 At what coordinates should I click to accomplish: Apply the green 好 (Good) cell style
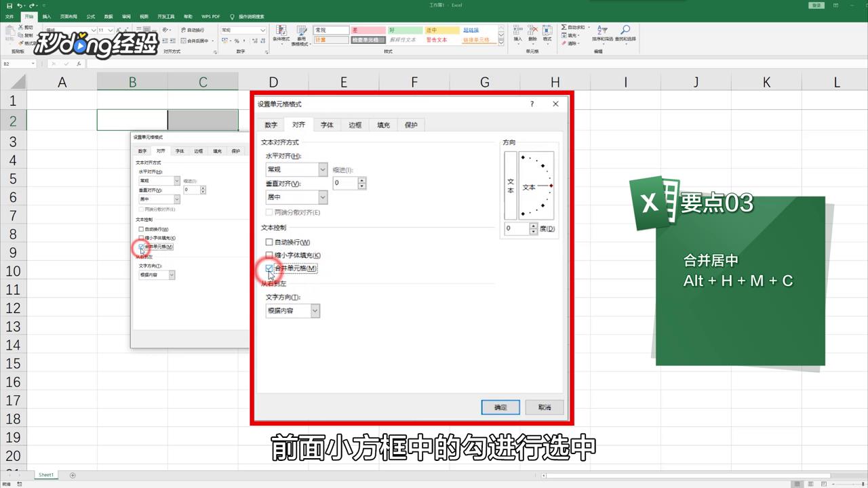click(406, 30)
